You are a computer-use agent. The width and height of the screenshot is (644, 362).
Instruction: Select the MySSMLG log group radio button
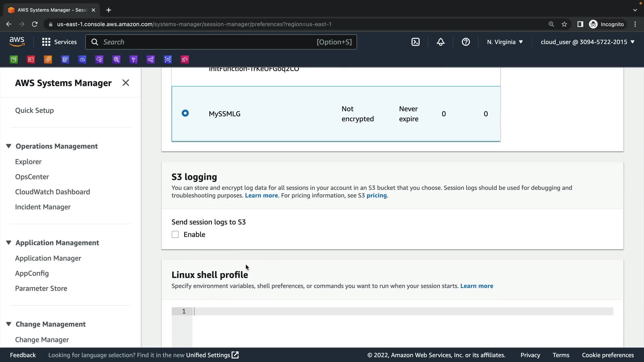pyautogui.click(x=185, y=113)
